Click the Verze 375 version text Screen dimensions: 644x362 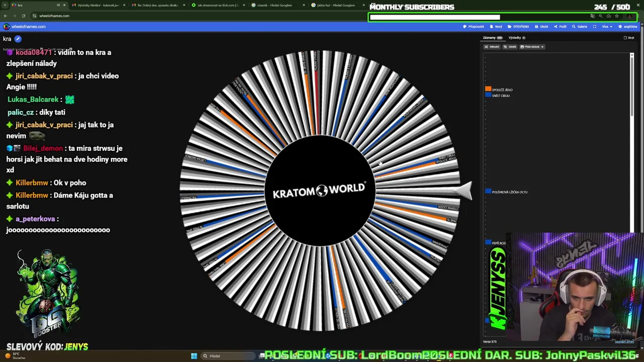click(x=490, y=341)
